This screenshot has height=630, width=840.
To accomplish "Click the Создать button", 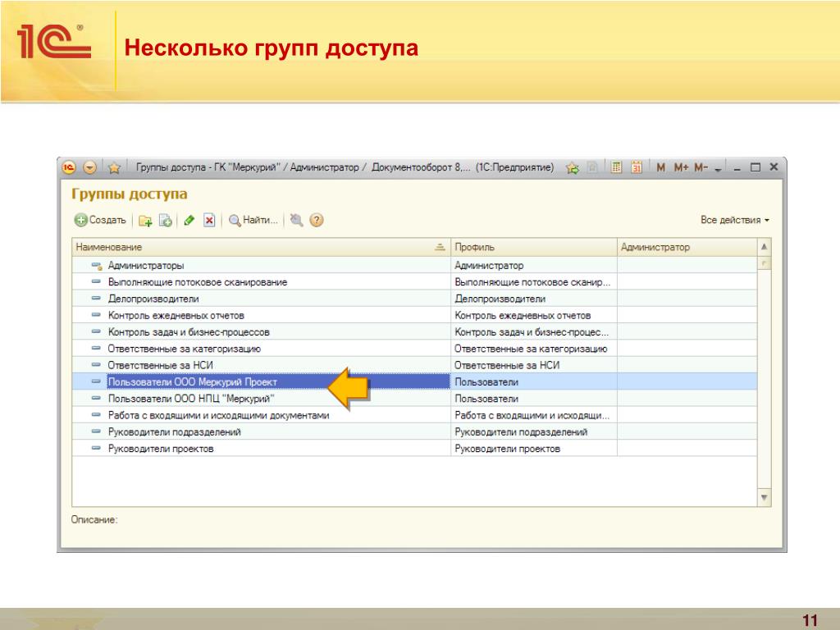I will (x=100, y=220).
